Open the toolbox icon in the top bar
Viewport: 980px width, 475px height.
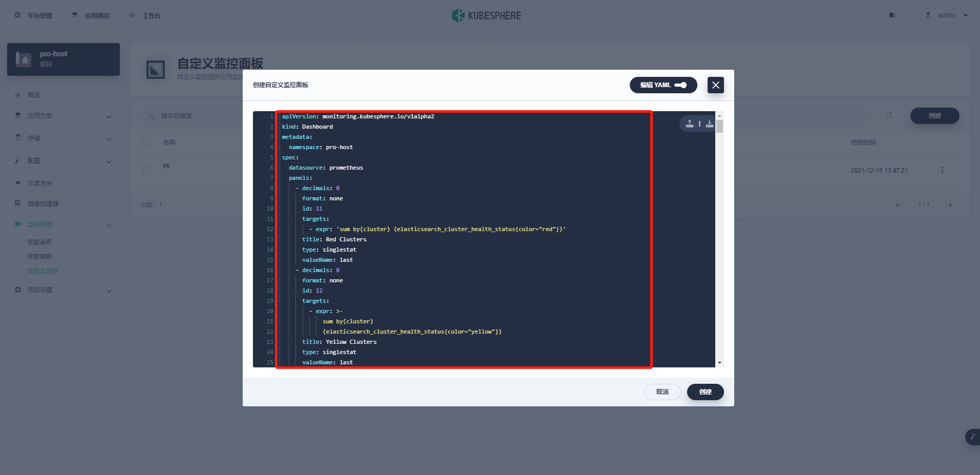(x=892, y=15)
